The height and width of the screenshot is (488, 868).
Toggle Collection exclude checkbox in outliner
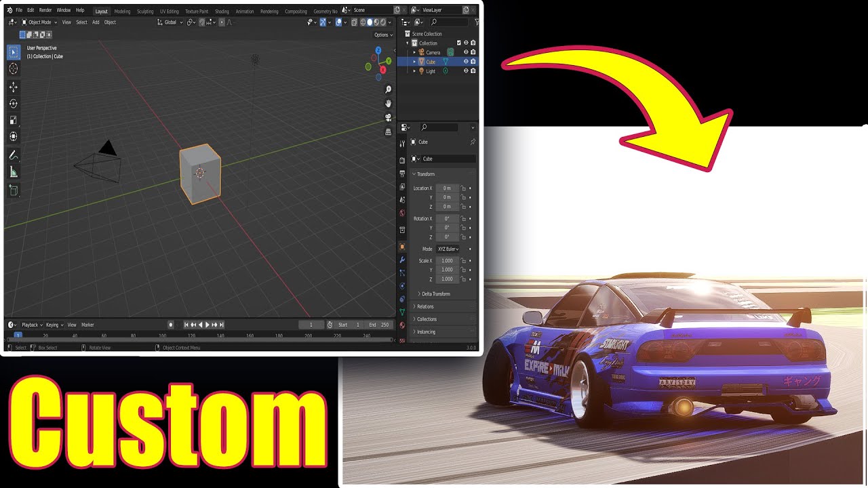(459, 43)
